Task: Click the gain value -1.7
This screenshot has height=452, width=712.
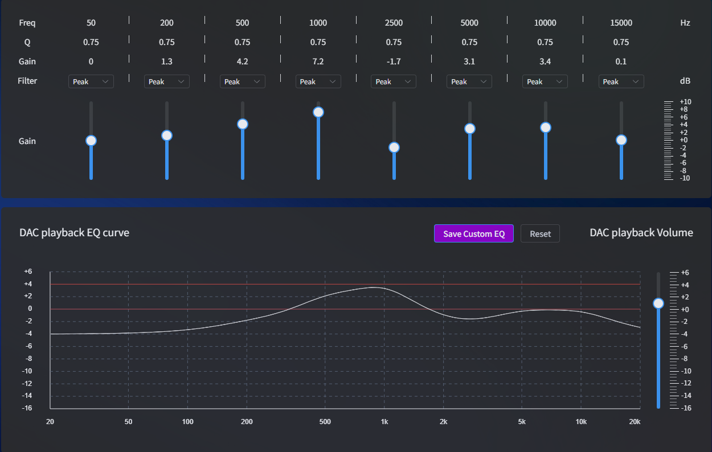Action: tap(394, 61)
